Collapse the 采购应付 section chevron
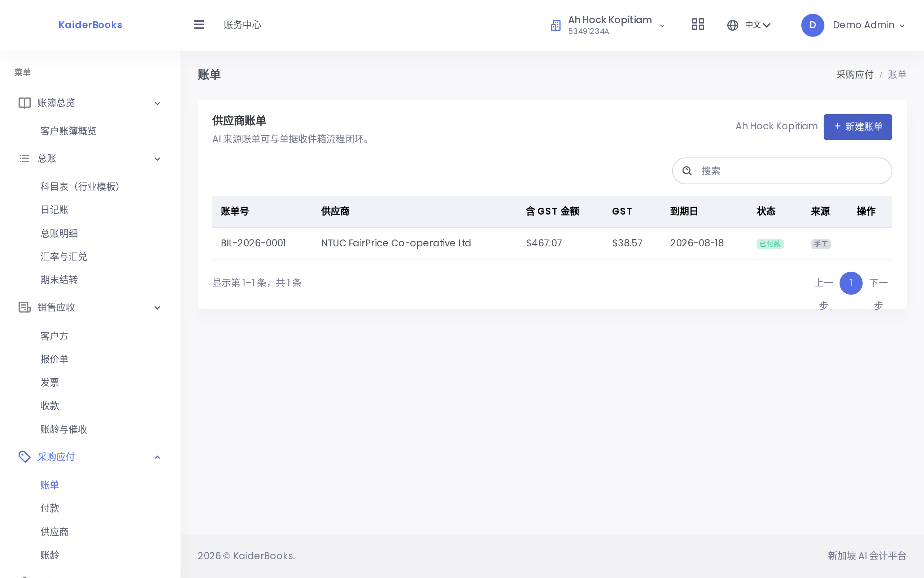 point(157,457)
